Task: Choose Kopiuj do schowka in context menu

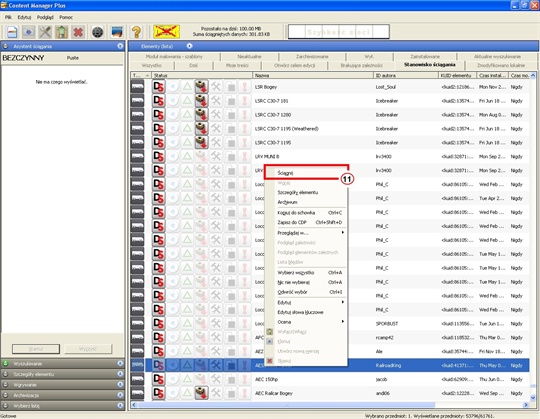Action: tap(306, 213)
